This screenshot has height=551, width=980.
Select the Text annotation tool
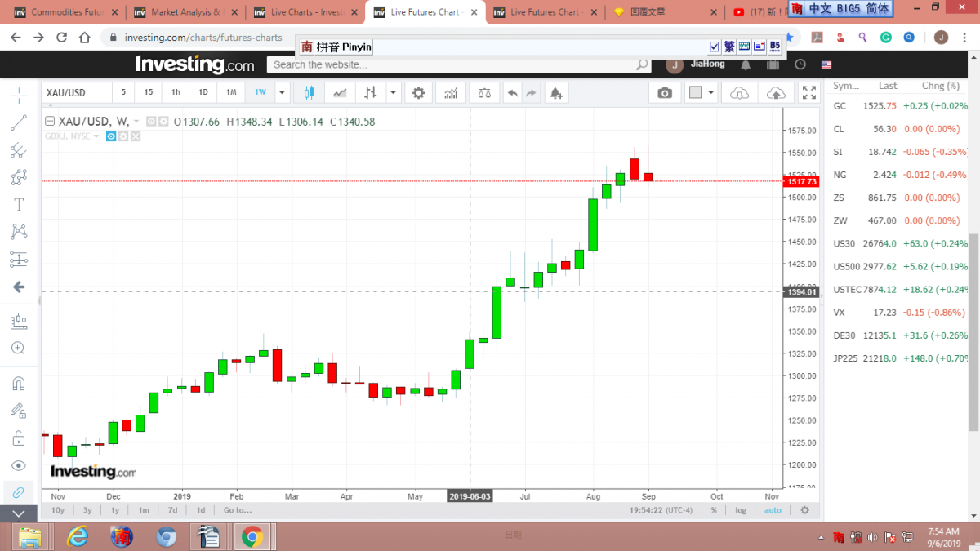click(19, 204)
